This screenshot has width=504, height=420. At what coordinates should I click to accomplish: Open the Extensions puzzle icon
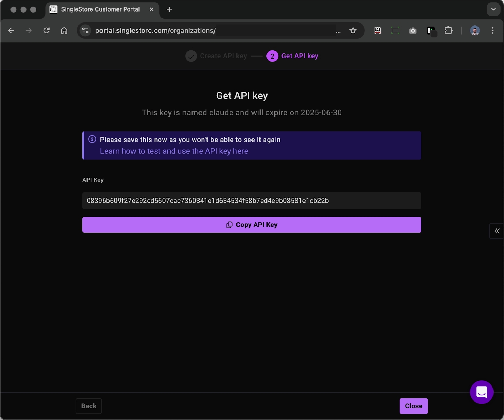click(x=449, y=31)
